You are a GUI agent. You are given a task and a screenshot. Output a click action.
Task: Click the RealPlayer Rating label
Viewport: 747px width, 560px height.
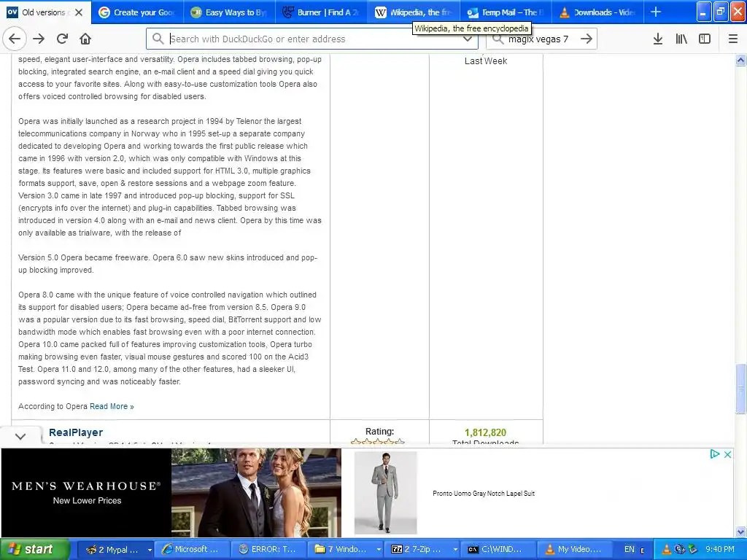pyautogui.click(x=379, y=432)
